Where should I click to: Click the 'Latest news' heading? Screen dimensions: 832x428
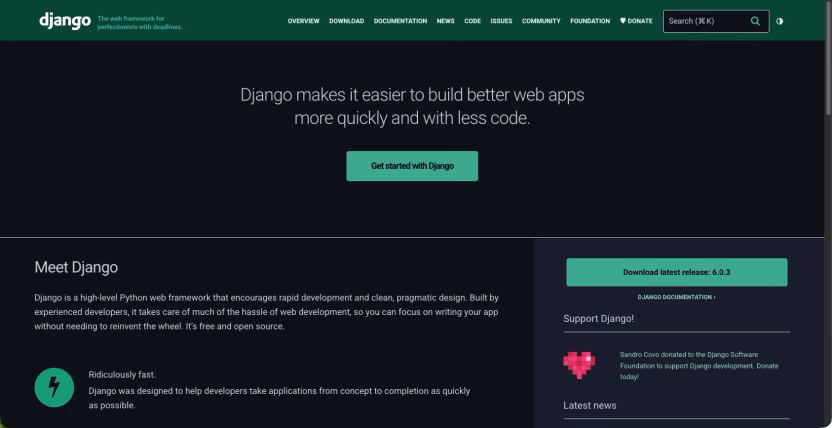point(590,406)
